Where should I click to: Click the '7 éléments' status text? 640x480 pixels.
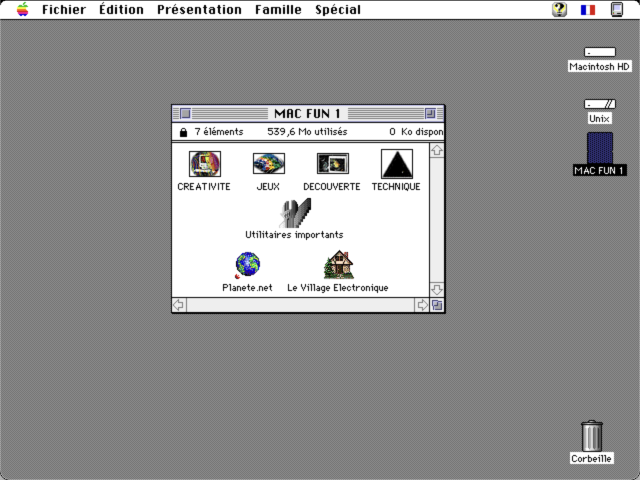click(219, 132)
